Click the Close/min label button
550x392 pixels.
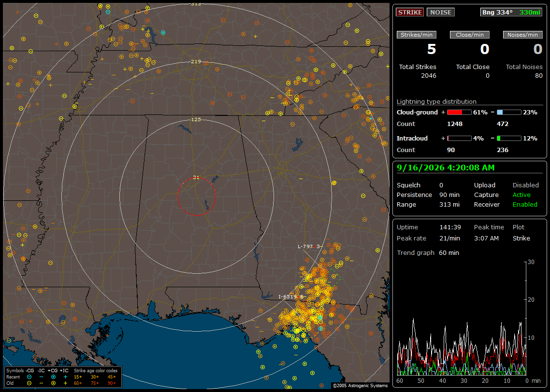(470, 35)
